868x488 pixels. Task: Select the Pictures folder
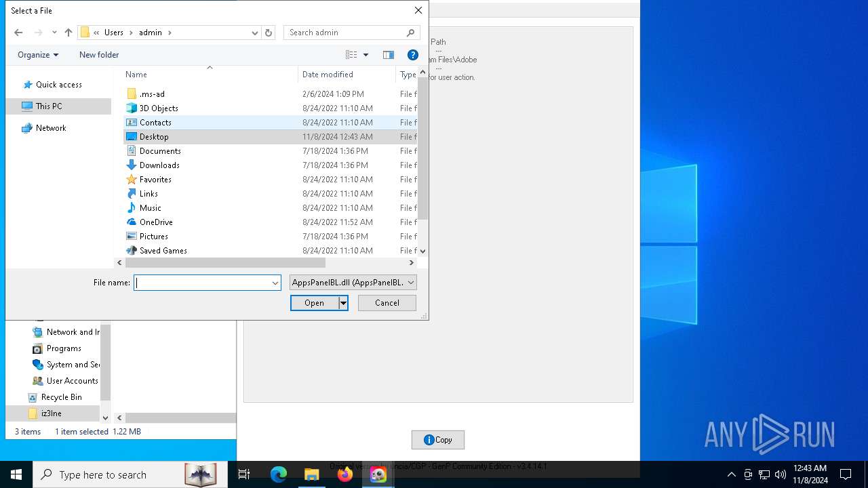click(x=271, y=237)
